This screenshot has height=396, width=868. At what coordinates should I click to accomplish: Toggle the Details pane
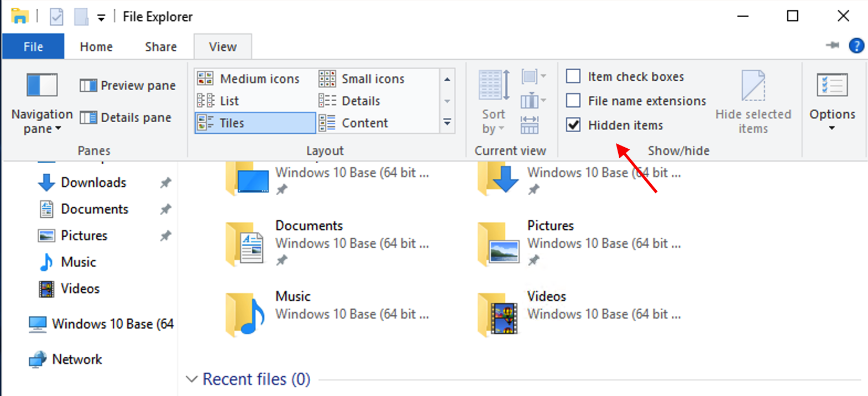point(126,117)
